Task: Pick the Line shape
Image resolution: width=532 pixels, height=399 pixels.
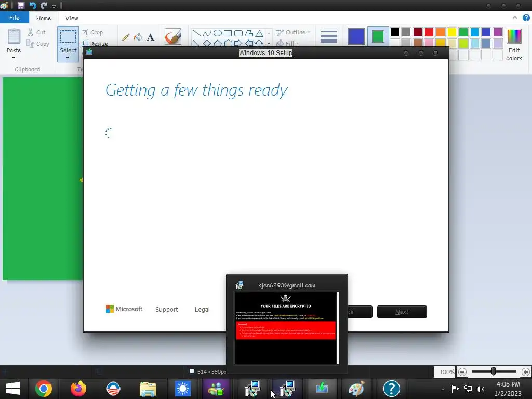Action: coord(196,33)
